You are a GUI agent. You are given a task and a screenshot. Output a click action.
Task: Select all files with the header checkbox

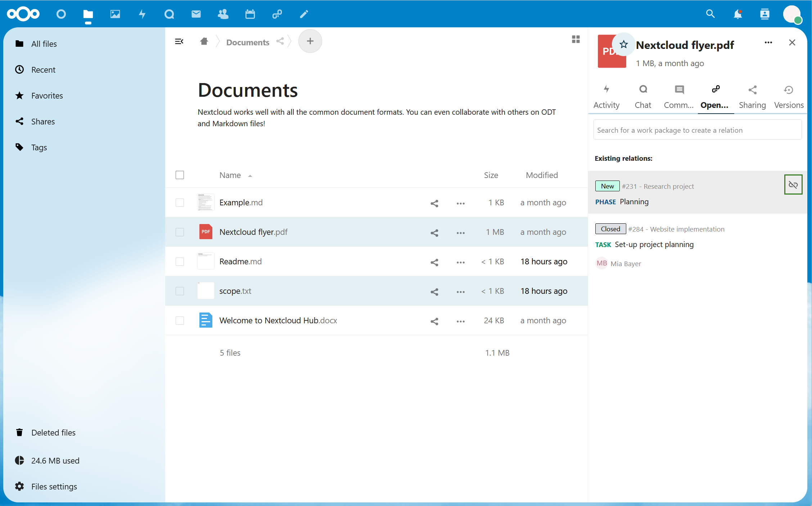click(x=180, y=175)
